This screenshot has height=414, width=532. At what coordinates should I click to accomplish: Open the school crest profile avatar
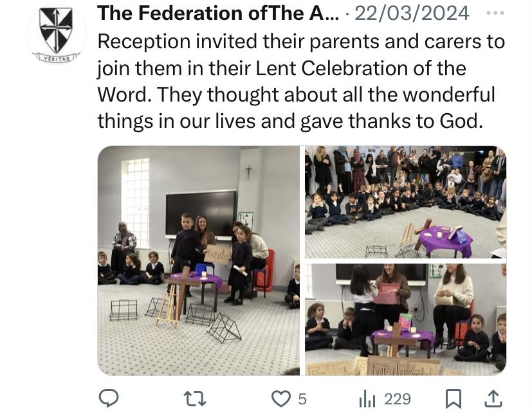click(x=56, y=32)
